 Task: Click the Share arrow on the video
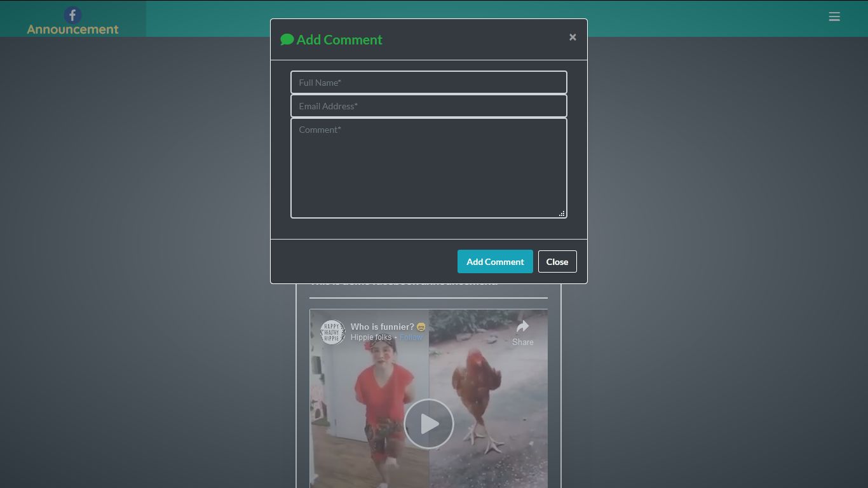[x=522, y=327]
